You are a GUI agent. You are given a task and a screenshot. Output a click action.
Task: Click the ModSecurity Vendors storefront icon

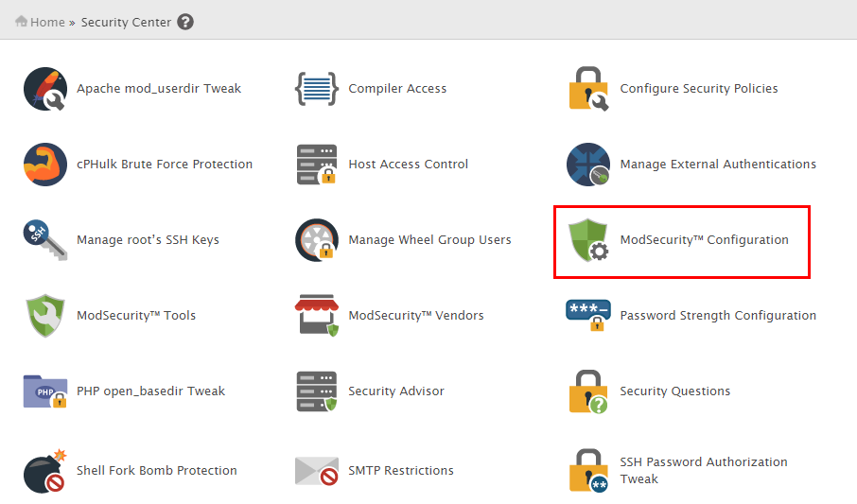click(x=317, y=316)
